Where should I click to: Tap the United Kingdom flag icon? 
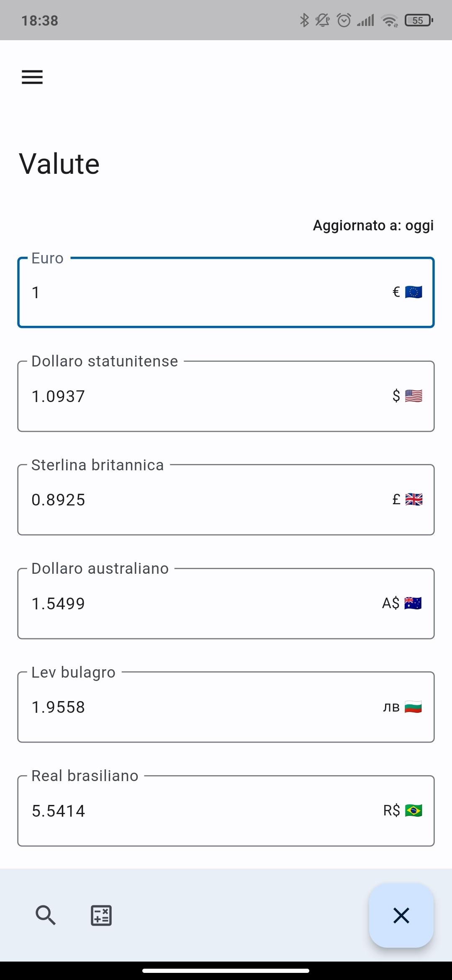click(x=413, y=499)
